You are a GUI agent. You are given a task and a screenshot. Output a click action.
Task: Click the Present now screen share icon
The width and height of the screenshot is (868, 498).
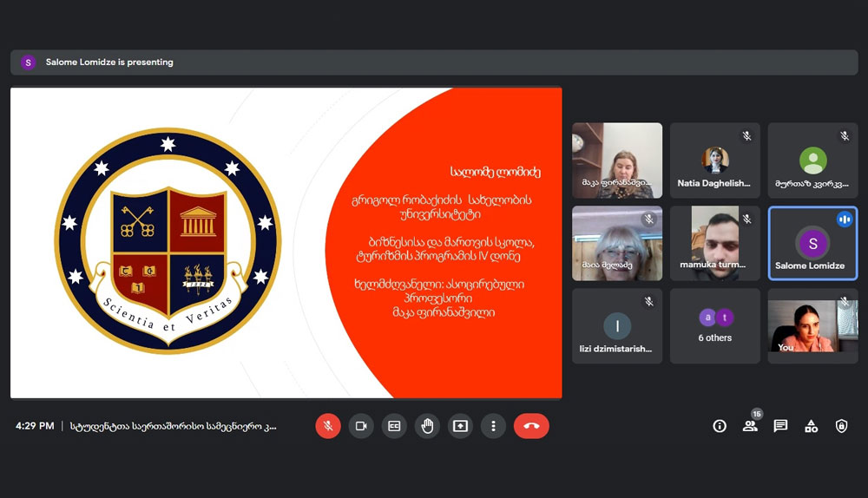460,426
